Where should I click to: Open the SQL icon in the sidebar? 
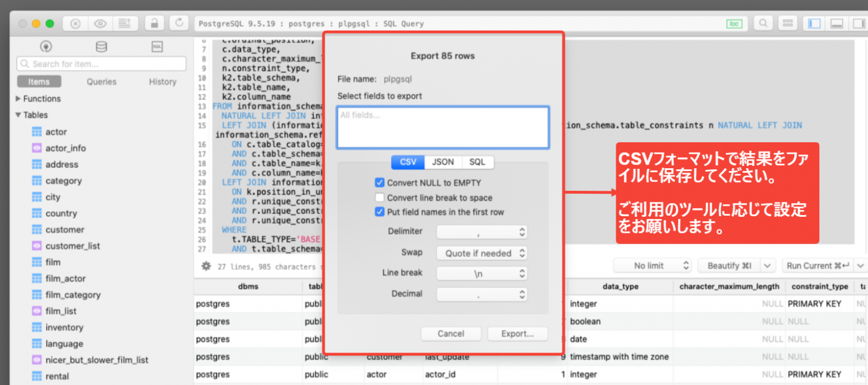pos(156,47)
